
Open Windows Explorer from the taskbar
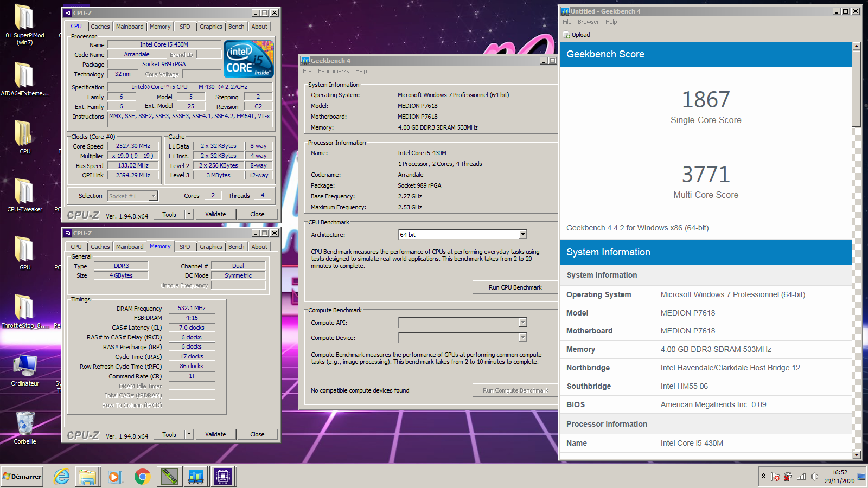tap(88, 477)
